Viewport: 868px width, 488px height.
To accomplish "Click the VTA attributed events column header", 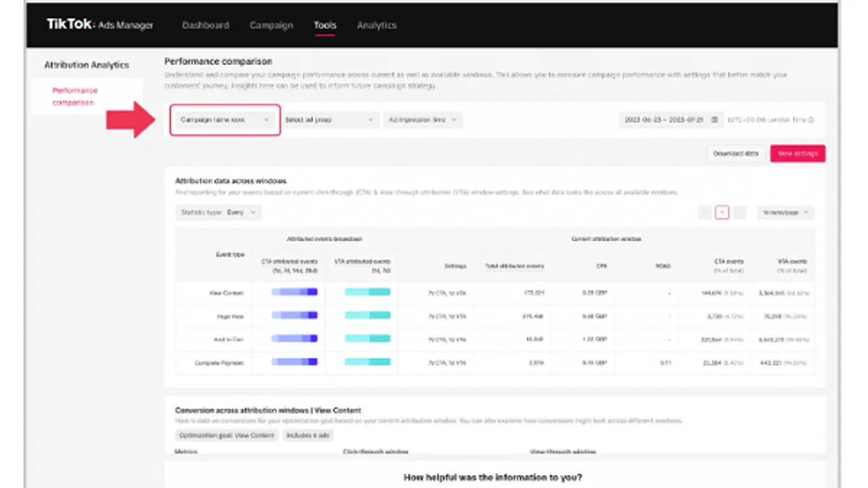I will point(362,265).
